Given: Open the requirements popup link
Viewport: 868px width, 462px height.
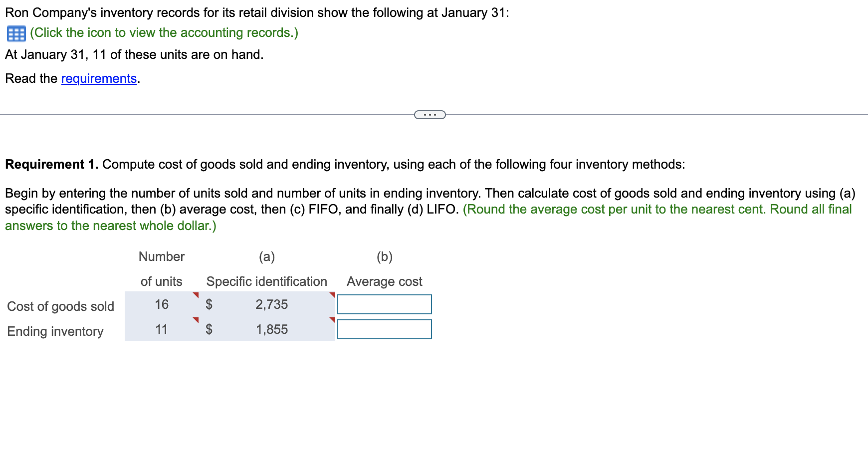Looking at the screenshot, I should [x=98, y=78].
